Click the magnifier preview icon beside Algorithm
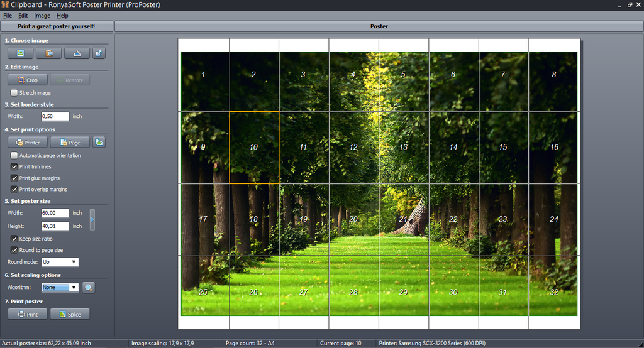This screenshot has height=348, width=644. pos(89,287)
